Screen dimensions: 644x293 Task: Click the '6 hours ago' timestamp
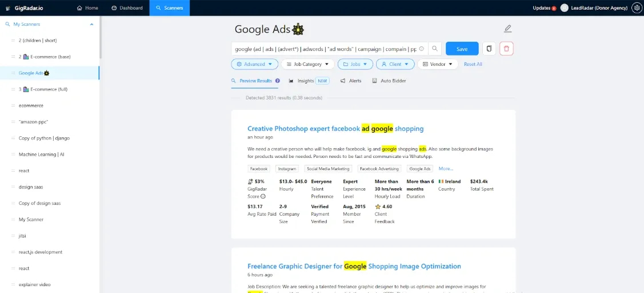coord(260,275)
